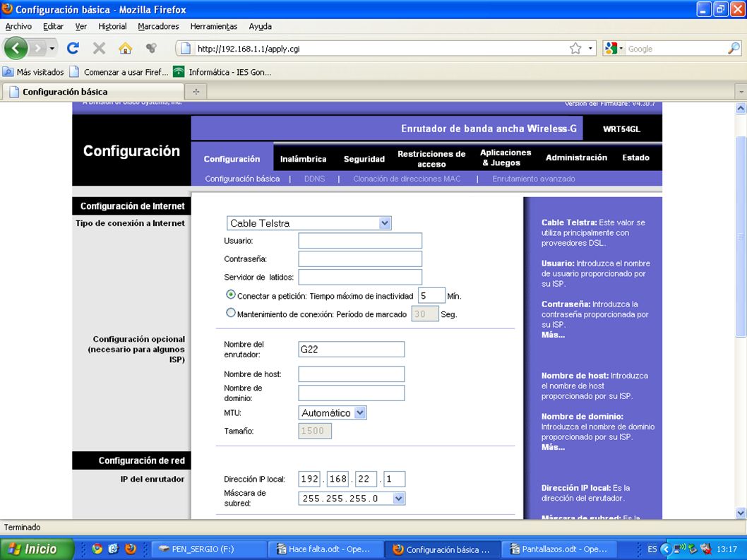Open the URL history dropdown arrow
This screenshot has height=560, width=747.
(590, 49)
